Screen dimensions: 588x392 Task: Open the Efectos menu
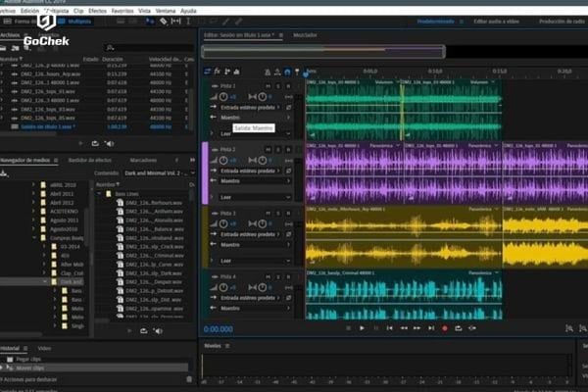(96, 11)
